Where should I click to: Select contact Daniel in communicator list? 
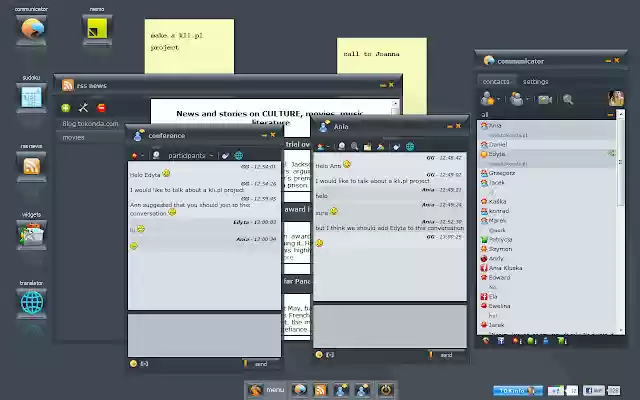547,144
